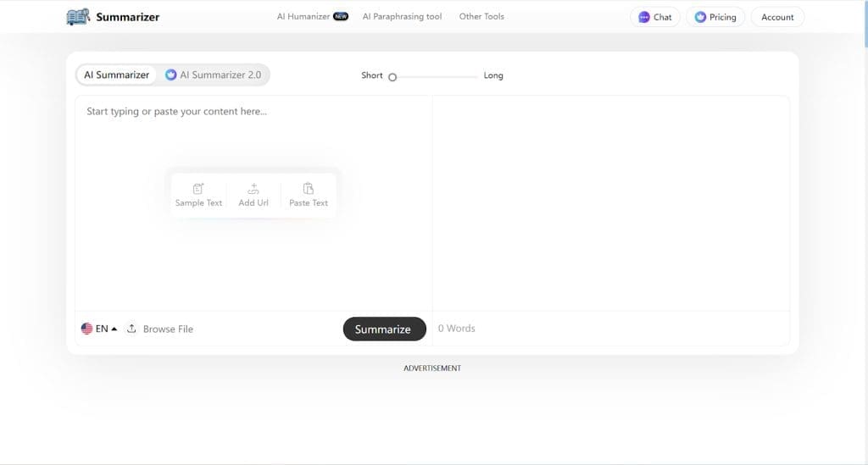Open the EN language dropdown
Image resolution: width=868 pixels, height=465 pixels.
click(x=99, y=329)
